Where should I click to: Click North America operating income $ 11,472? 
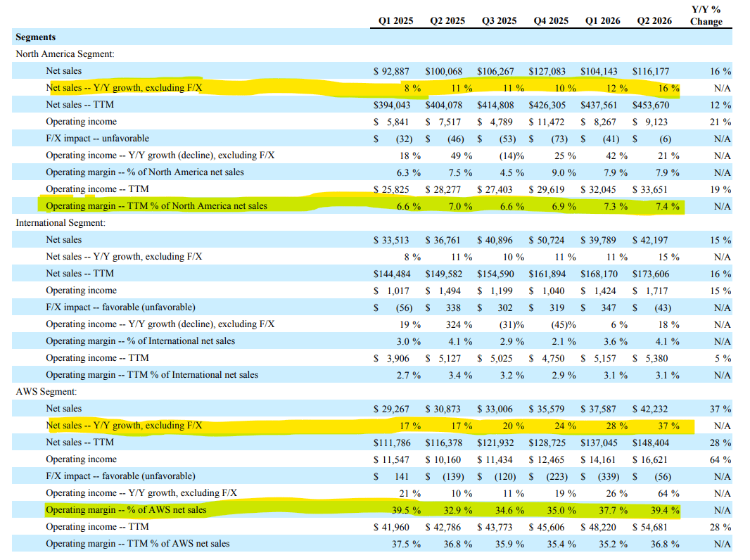tap(547, 122)
